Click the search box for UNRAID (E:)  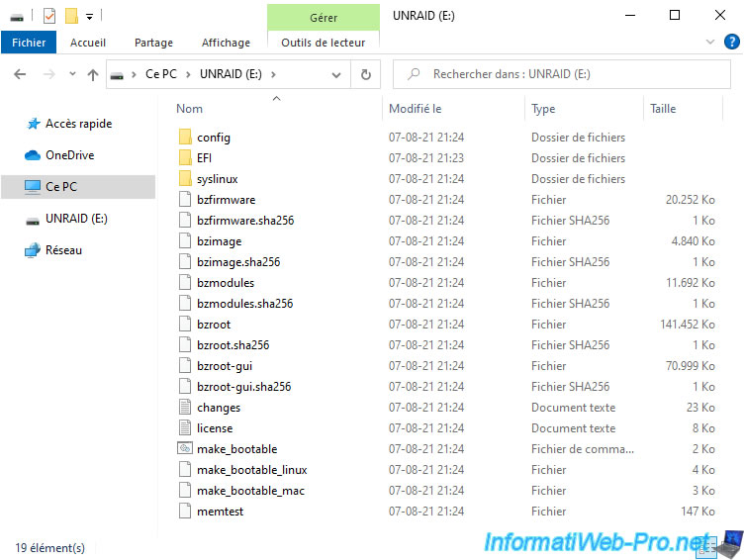(x=564, y=74)
